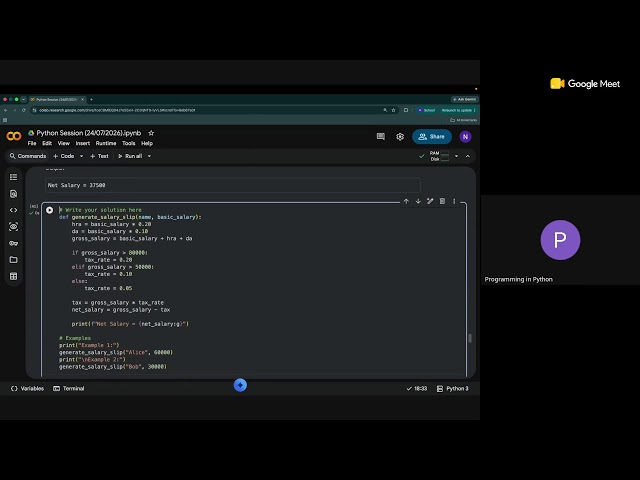Click the Drive icon beside notebook title
Image resolution: width=640 pixels, height=480 pixels.
click(x=31, y=133)
